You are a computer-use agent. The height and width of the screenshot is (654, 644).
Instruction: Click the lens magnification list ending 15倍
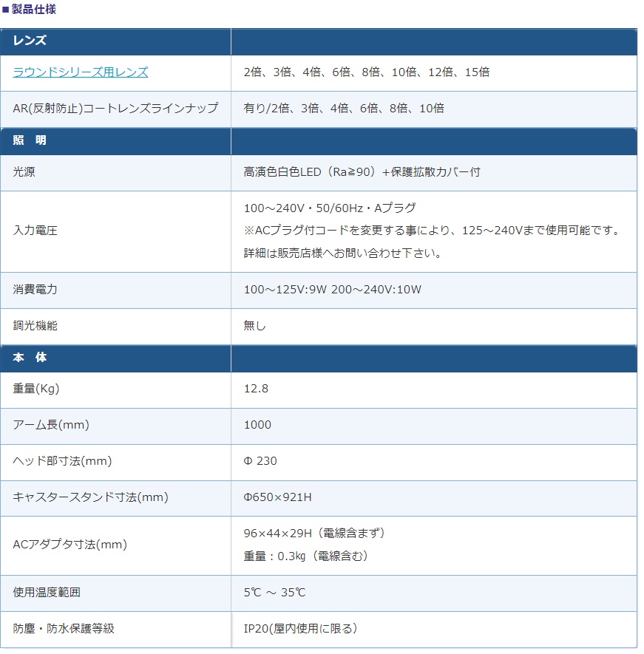coord(367,72)
